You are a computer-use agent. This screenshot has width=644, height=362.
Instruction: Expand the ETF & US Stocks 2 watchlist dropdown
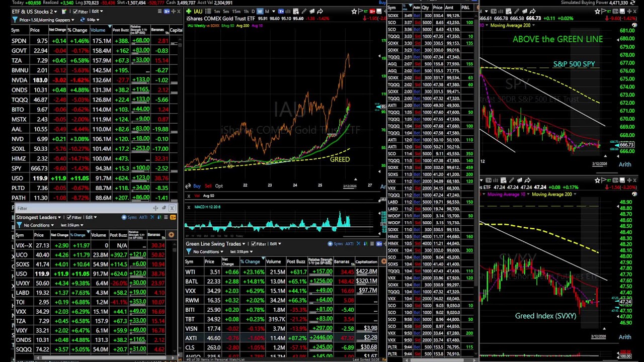[55, 12]
